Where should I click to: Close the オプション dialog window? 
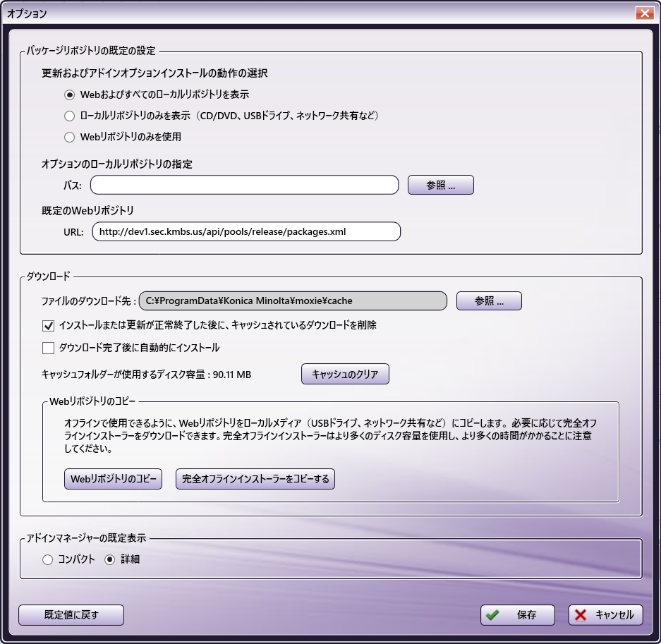point(645,13)
